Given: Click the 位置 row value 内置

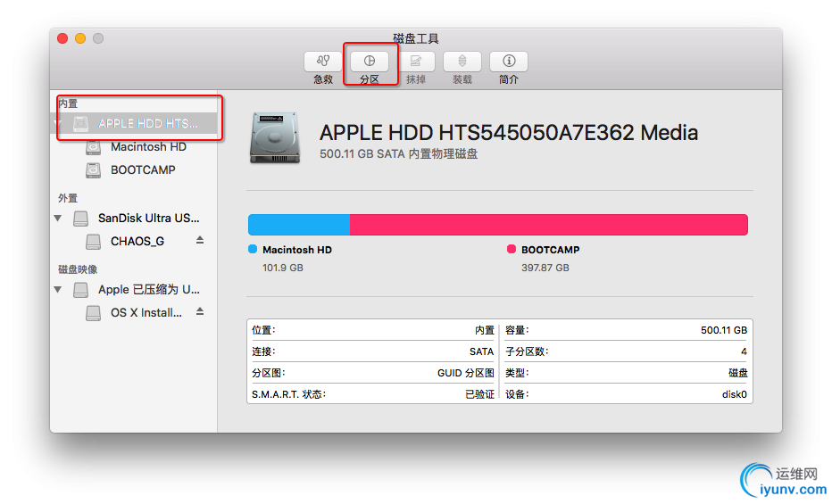Looking at the screenshot, I should point(485,330).
